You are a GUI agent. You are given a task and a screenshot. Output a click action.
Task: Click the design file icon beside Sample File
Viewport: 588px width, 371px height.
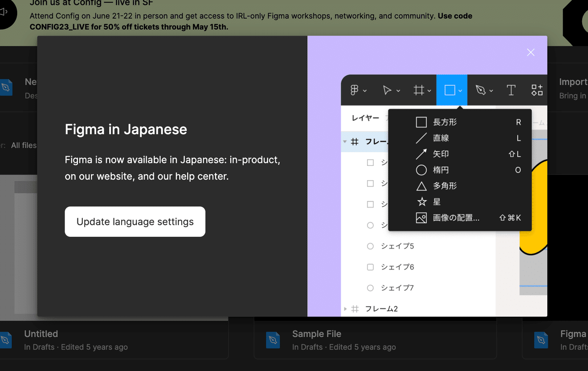coord(273,340)
